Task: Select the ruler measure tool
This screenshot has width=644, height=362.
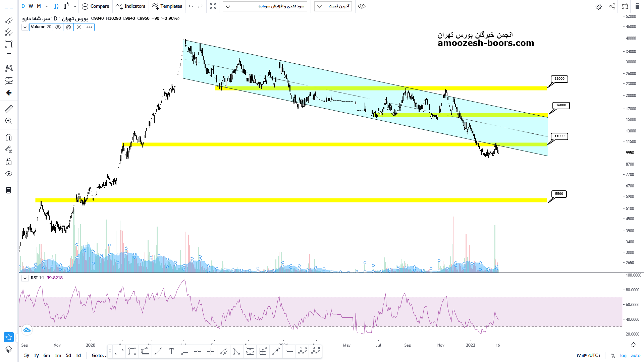Action: point(9,109)
